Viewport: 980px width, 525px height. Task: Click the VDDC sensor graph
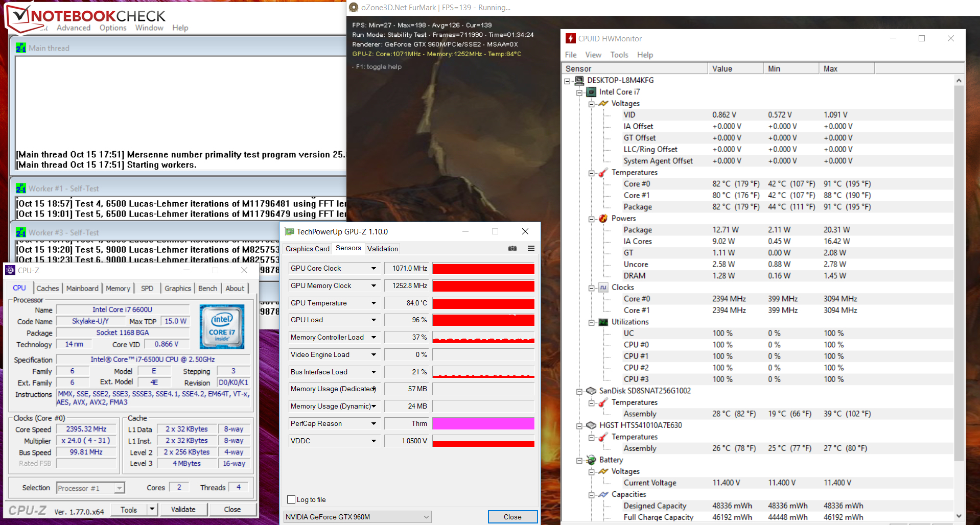pyautogui.click(x=483, y=441)
